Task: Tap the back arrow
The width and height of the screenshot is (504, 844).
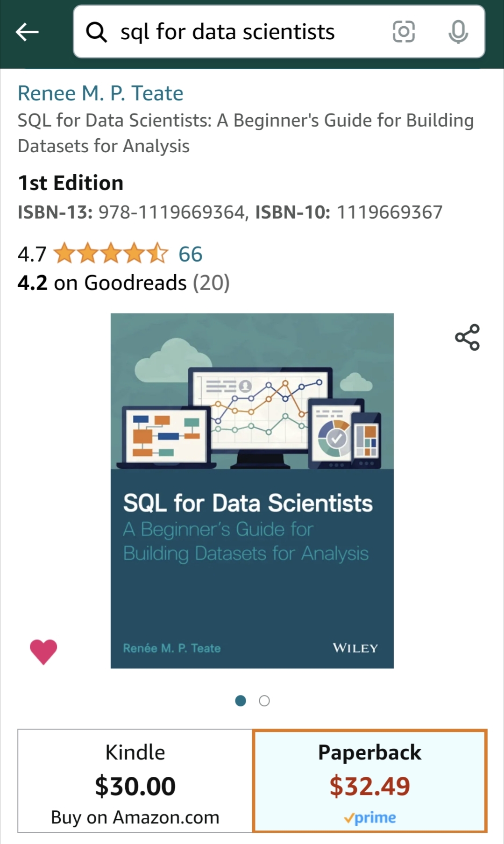Action: (x=27, y=32)
